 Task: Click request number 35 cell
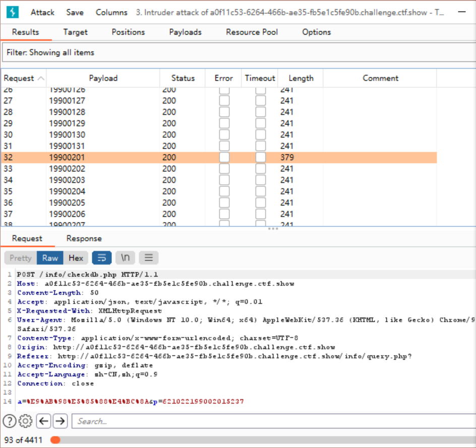pyautogui.click(x=8, y=191)
